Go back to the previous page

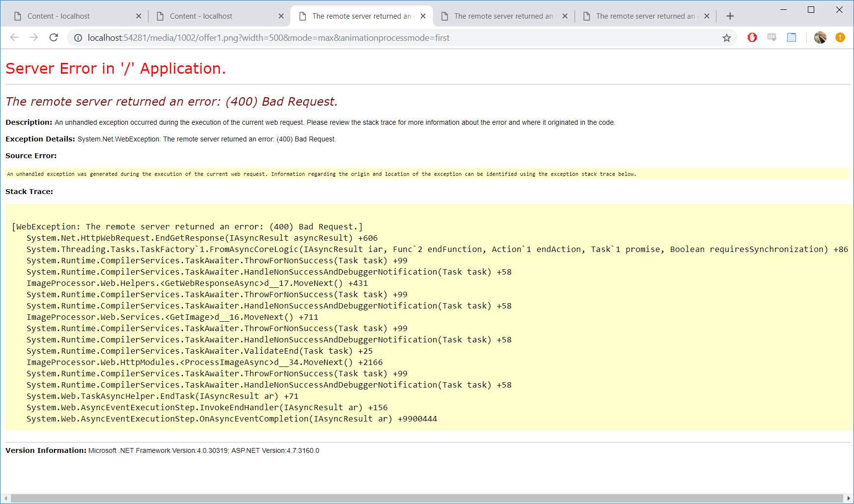pyautogui.click(x=14, y=38)
